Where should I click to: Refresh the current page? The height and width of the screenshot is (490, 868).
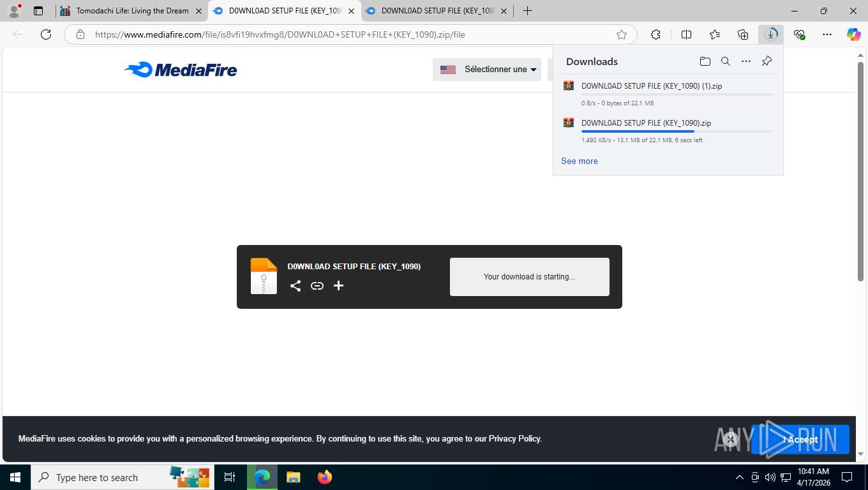[46, 34]
